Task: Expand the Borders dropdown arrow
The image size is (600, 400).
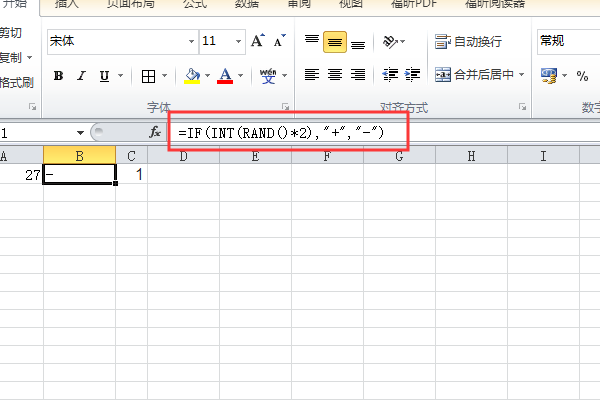Action: [165, 76]
